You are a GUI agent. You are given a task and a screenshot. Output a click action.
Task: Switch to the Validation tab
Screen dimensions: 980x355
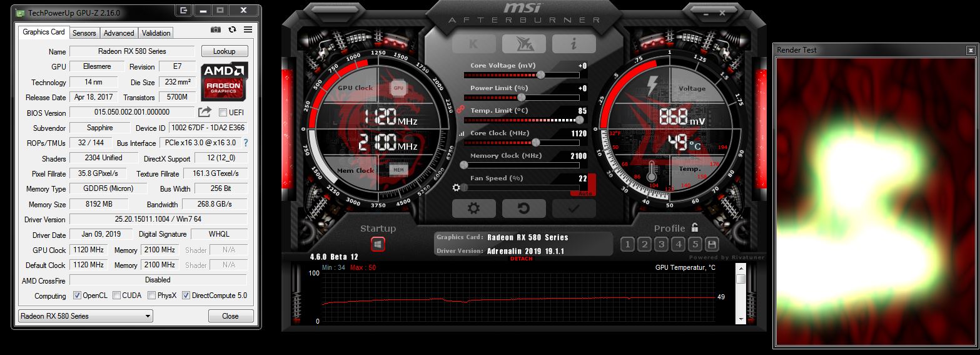tap(156, 33)
